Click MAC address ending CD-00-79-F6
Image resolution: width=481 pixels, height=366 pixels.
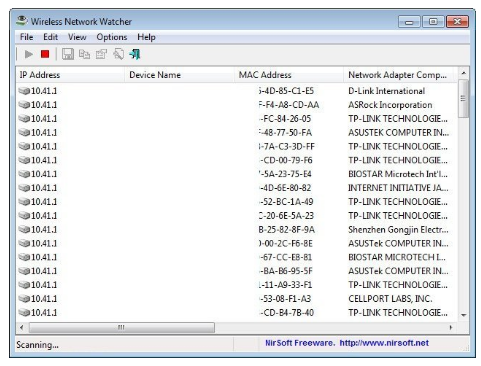click(x=286, y=160)
